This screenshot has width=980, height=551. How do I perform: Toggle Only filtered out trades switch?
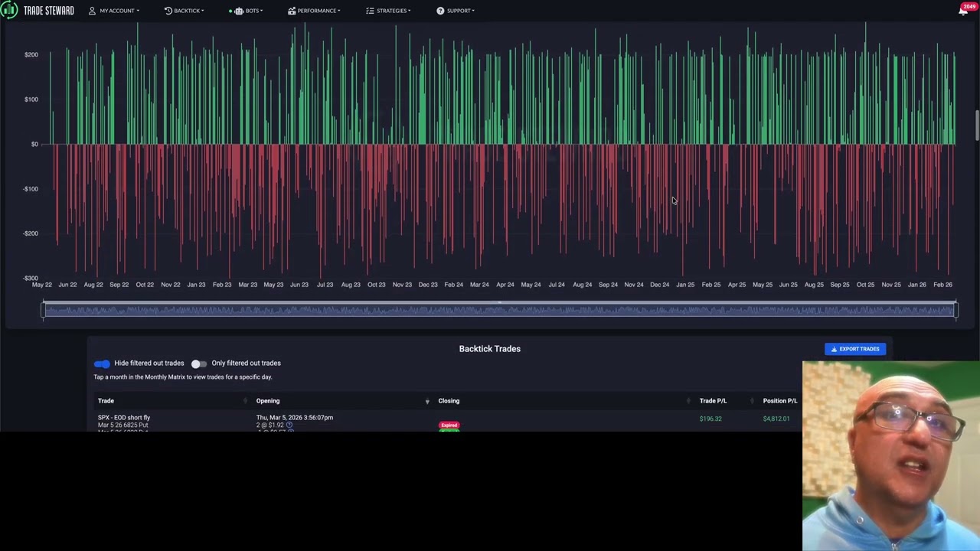pos(199,364)
